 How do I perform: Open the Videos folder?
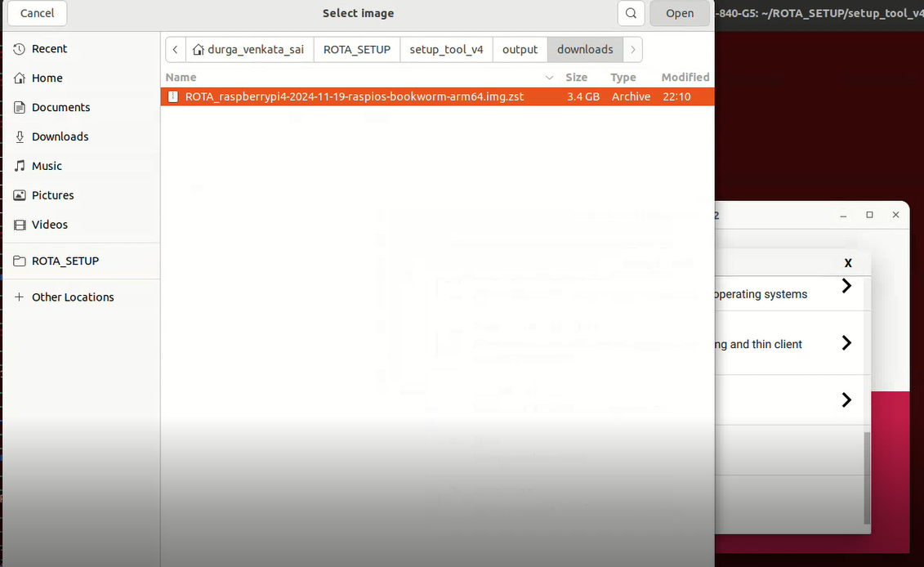pos(48,224)
